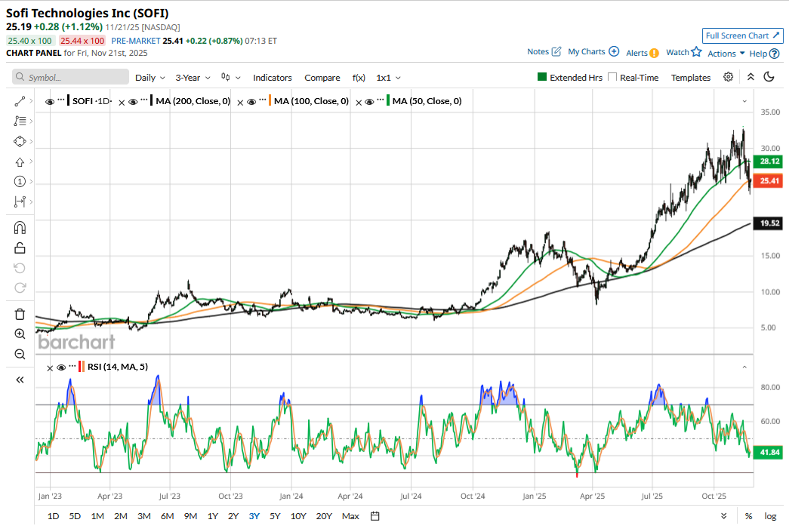This screenshot has height=532, width=789.
Task: Open chart settings gear icon
Action: point(728,77)
